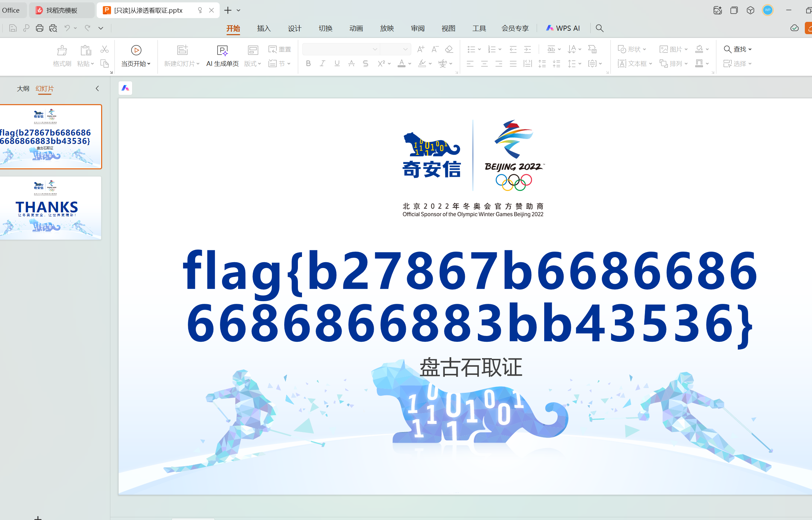Viewport: 812px width, 520px height.
Task: Center align text
Action: pyautogui.click(x=484, y=64)
